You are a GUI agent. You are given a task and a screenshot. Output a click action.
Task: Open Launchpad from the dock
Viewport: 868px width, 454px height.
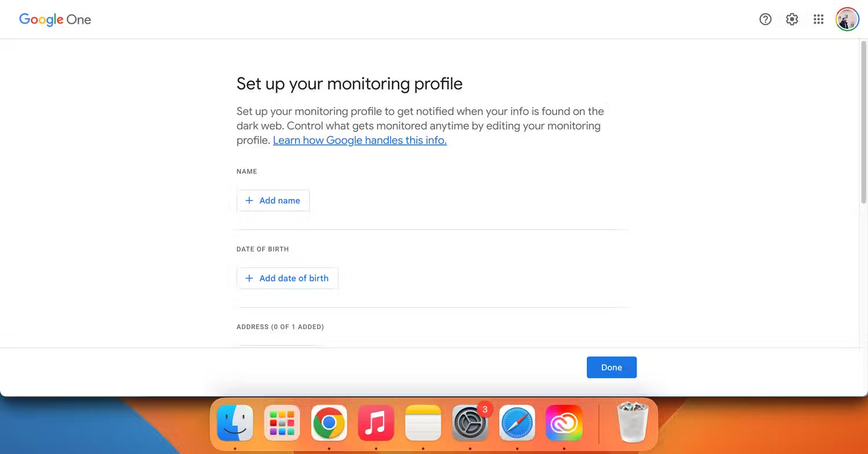tap(282, 423)
